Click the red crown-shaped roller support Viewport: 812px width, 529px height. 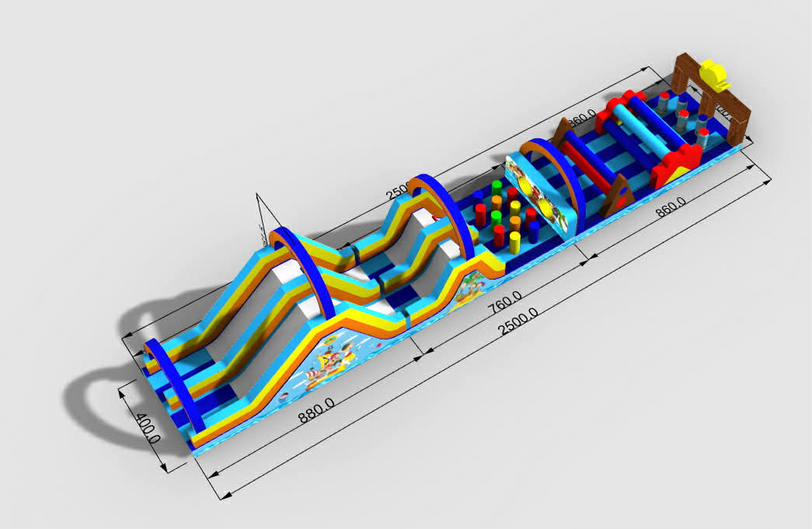pos(675,165)
